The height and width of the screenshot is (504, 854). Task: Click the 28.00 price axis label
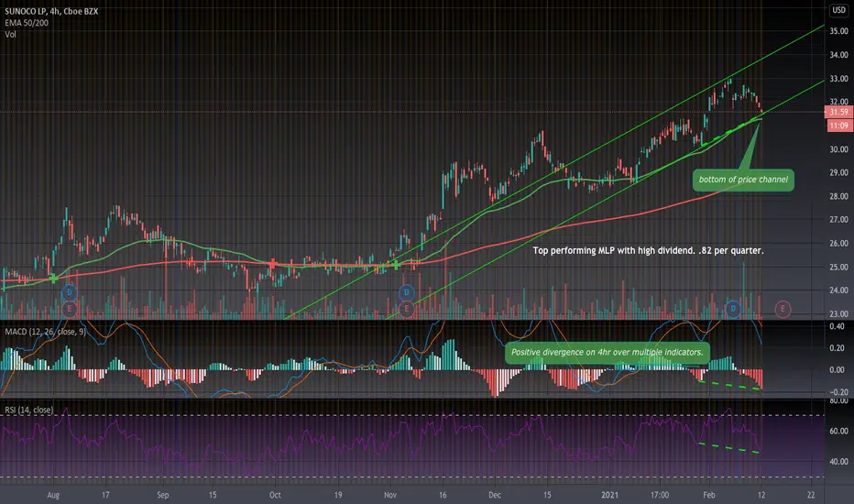[838, 196]
